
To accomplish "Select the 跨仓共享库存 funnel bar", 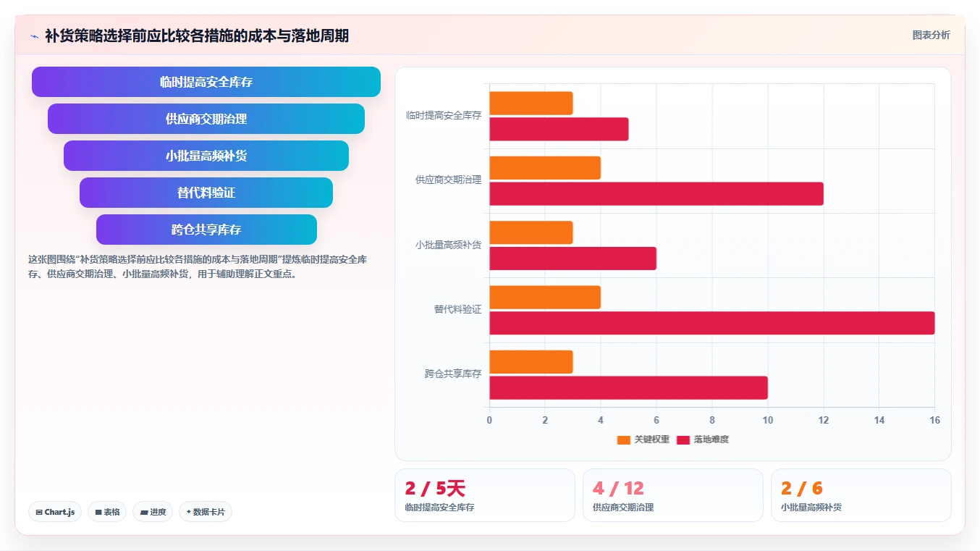I will (206, 230).
